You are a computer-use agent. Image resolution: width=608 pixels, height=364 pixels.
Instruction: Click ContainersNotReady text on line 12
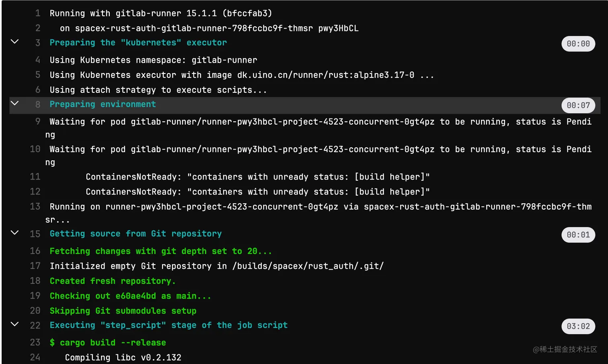pos(258,192)
